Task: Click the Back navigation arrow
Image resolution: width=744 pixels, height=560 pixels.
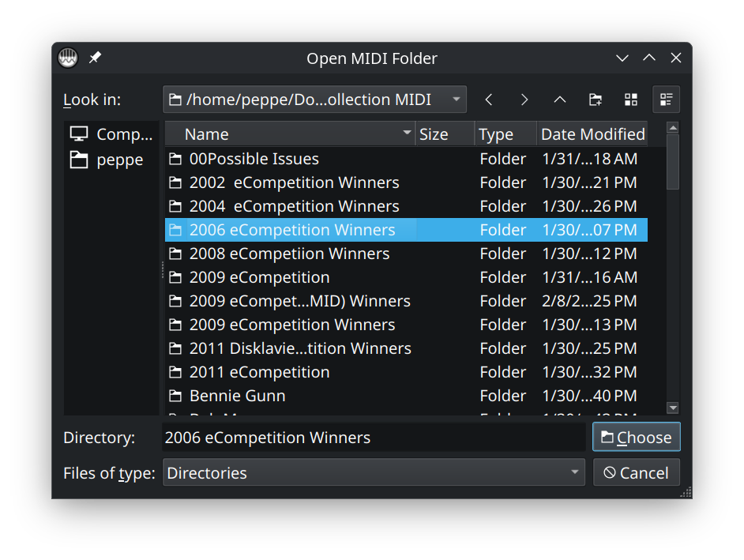Action: (489, 100)
